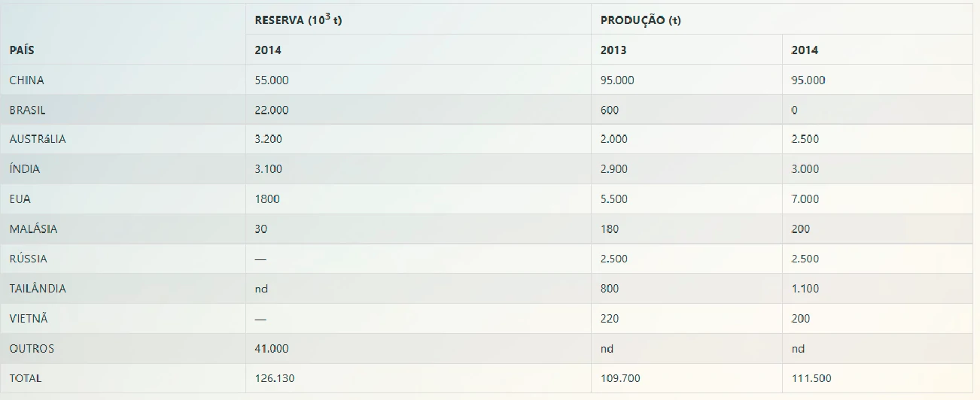Select TOTAL reserve value 126.130
The width and height of the screenshot is (980, 400).
point(275,378)
